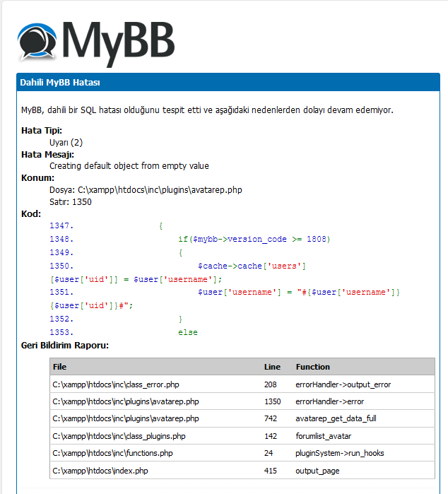Click 'errorHandler->output_error' function cell
The height and width of the screenshot is (494, 448).
(343, 384)
